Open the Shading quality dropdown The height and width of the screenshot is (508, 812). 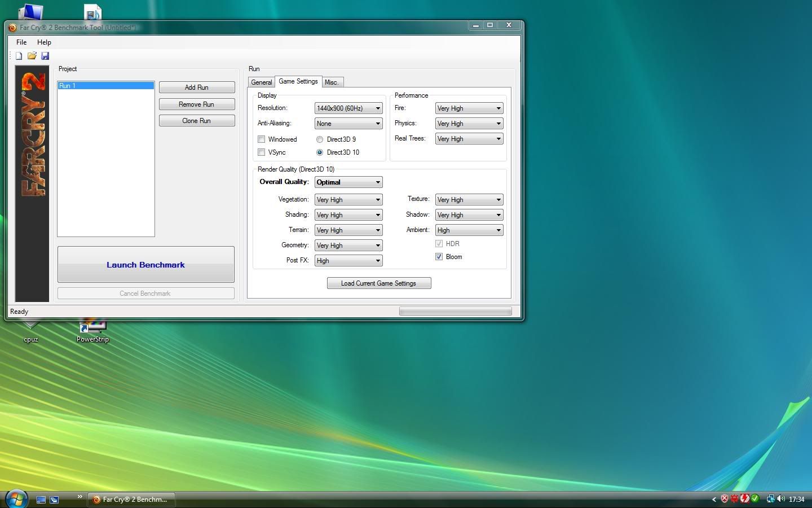coord(348,215)
